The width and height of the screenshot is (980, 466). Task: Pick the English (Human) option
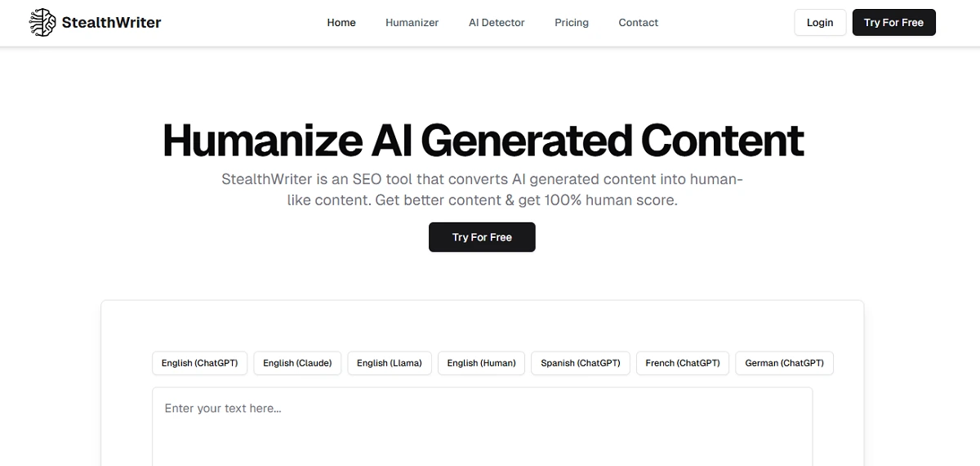pyautogui.click(x=482, y=363)
